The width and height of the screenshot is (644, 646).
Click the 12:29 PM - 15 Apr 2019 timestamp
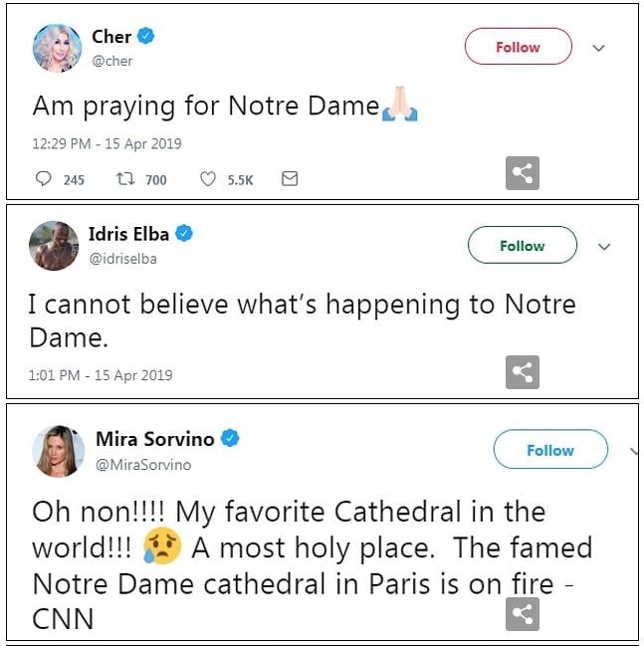click(x=107, y=143)
